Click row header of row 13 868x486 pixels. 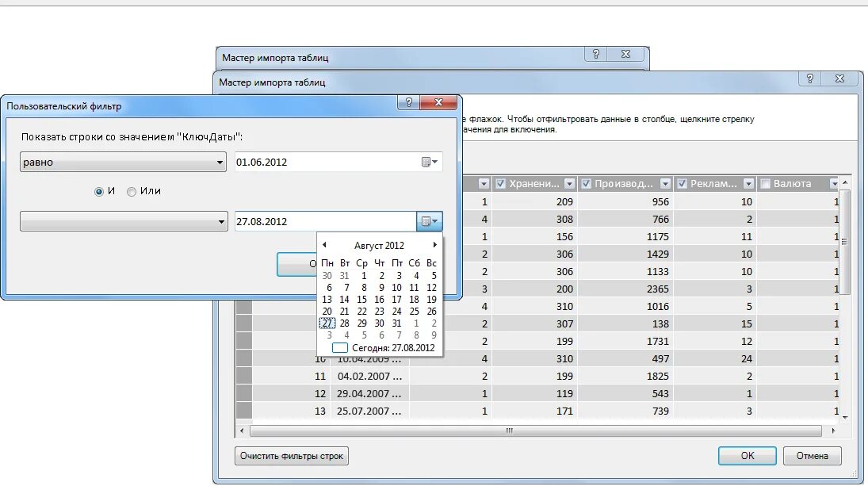click(x=244, y=411)
